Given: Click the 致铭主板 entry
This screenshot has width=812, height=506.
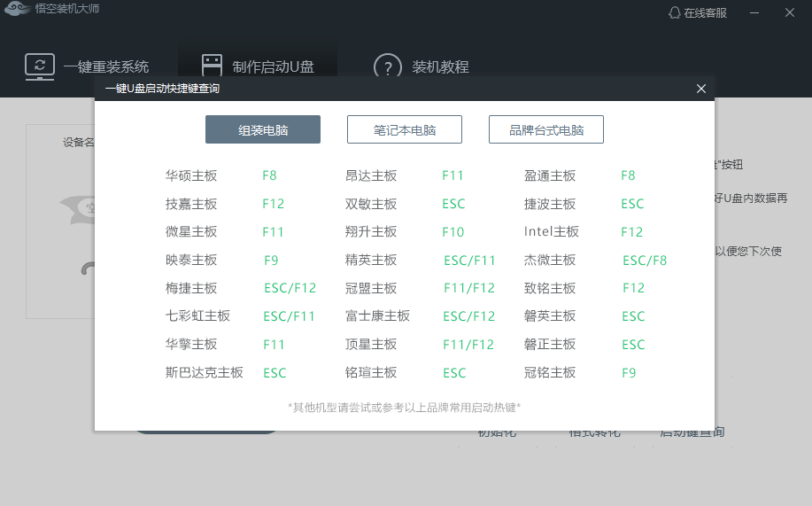Looking at the screenshot, I should (x=550, y=288).
